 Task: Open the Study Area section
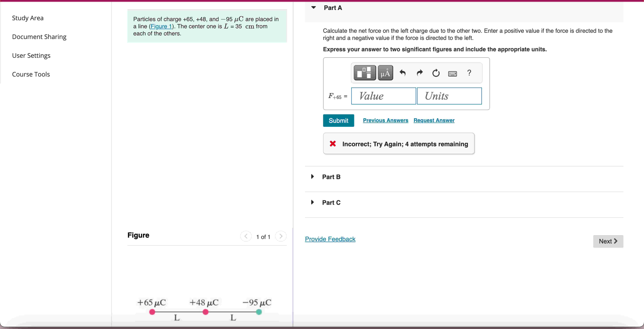(x=28, y=18)
